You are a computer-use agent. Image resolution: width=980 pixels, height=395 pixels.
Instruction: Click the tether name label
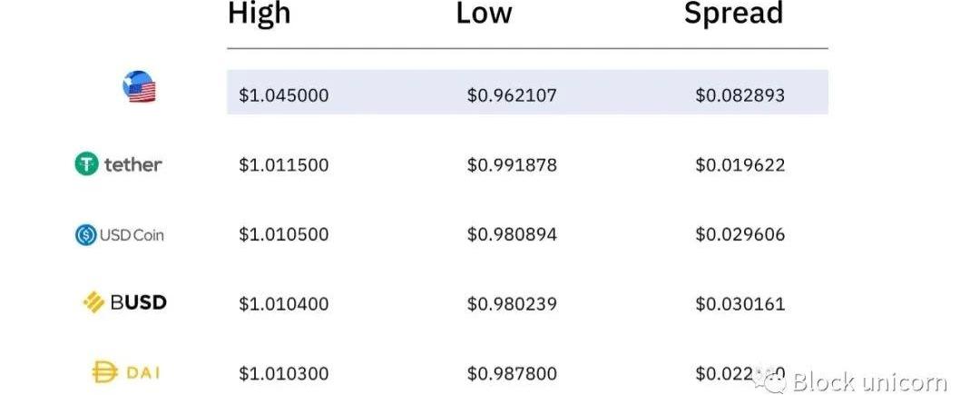[x=132, y=164]
